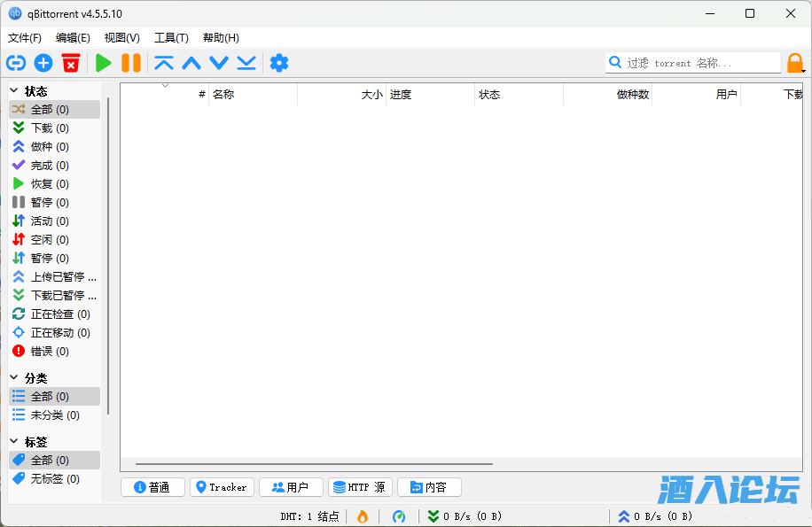Collapse the 状态 section
The width and height of the screenshot is (812, 527).
(14, 90)
